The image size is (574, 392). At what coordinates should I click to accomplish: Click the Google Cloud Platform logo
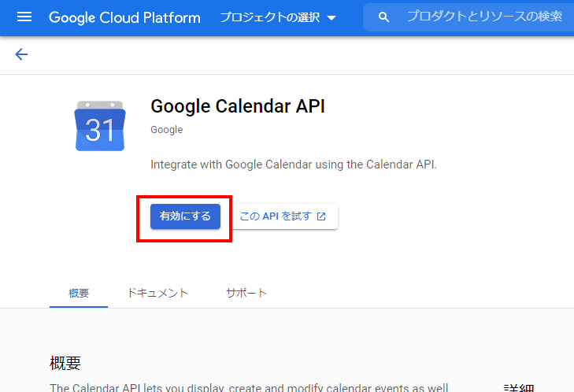pos(124,17)
